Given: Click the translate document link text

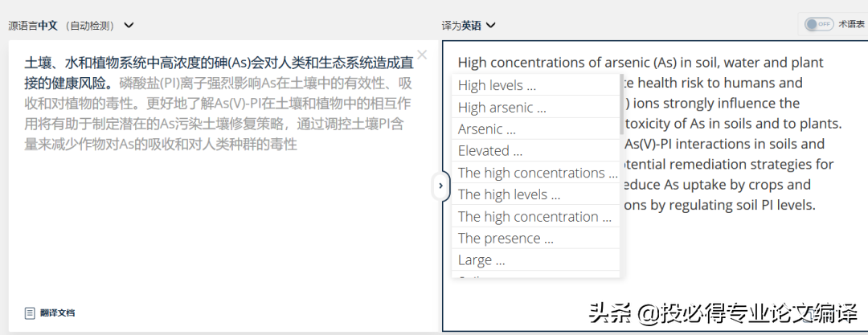Looking at the screenshot, I should point(58,313).
